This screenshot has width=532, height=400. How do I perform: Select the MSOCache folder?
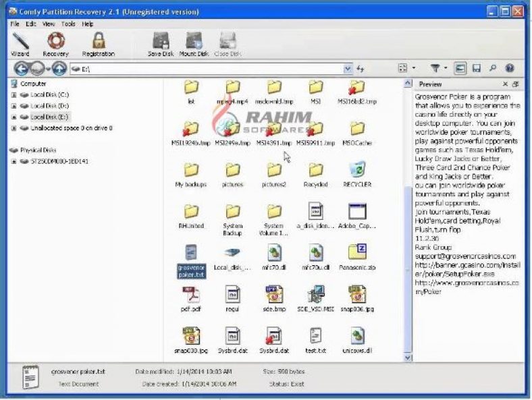[x=357, y=133]
